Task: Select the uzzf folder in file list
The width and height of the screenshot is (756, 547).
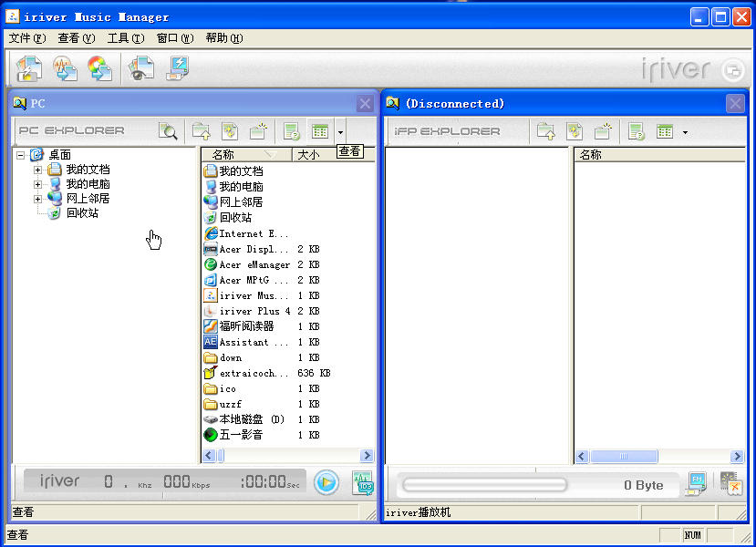Action: (223, 404)
